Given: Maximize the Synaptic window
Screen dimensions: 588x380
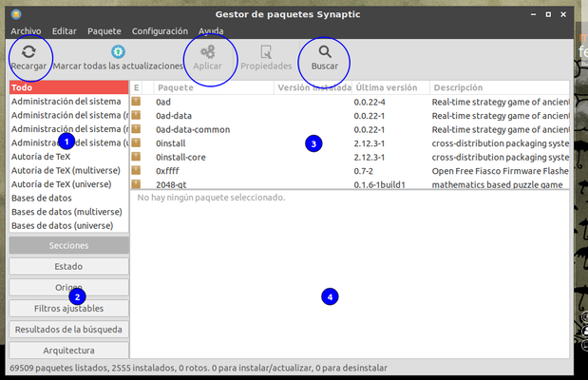Looking at the screenshot, I should point(548,14).
